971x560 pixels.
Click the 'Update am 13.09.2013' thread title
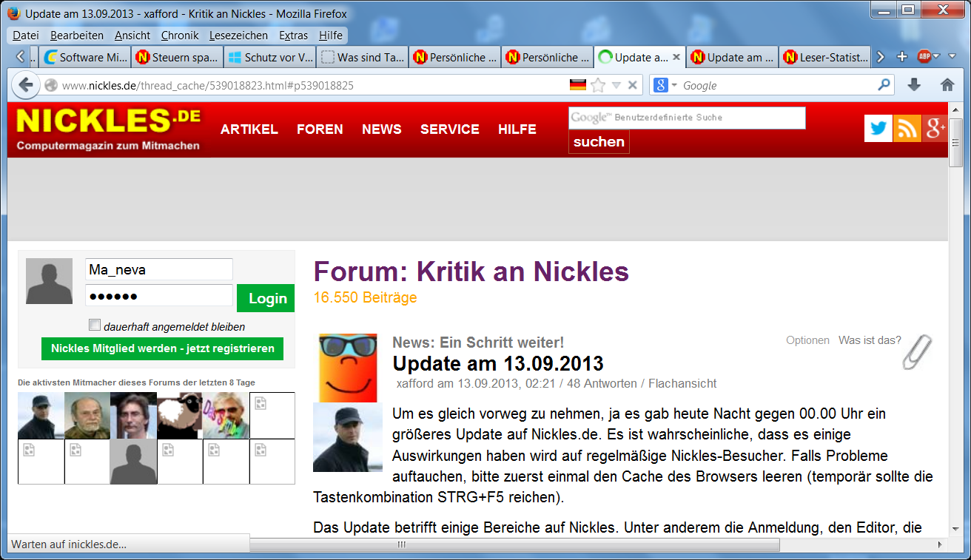(x=498, y=364)
